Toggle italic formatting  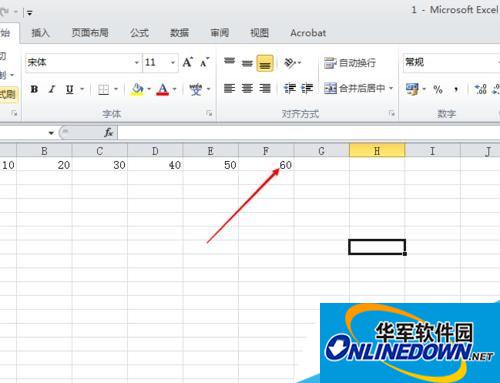[x=52, y=89]
